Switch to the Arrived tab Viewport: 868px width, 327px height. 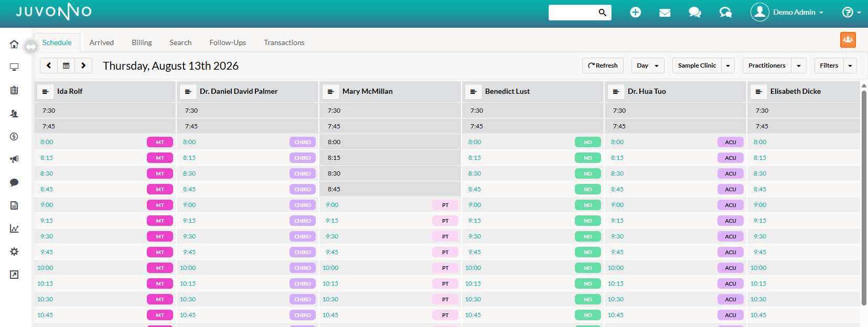[102, 42]
